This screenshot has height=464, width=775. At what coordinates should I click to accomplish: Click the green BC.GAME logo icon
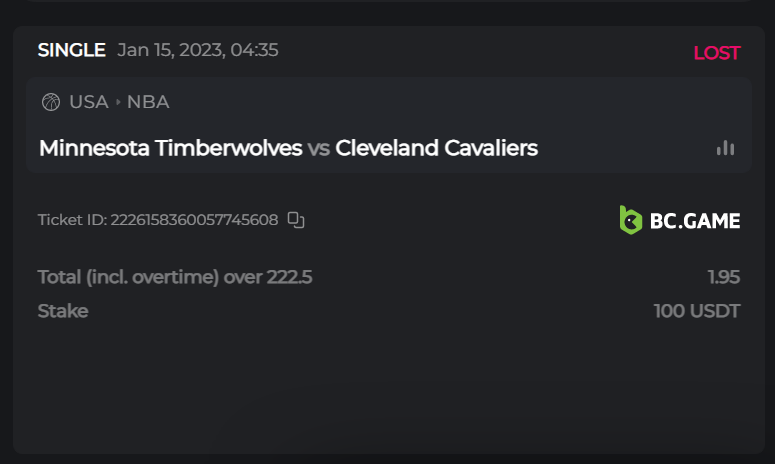point(630,220)
